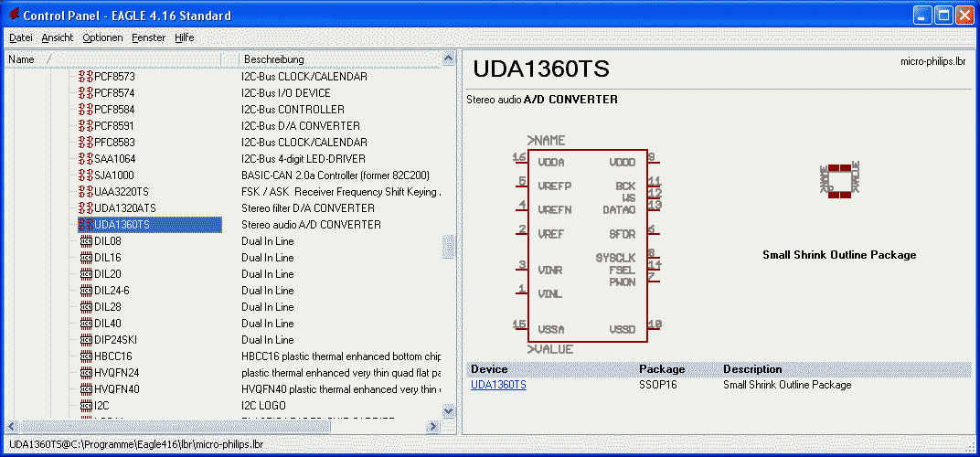980x457 pixels.
Task: Click the package icon beside DIL20
Action: point(87,274)
